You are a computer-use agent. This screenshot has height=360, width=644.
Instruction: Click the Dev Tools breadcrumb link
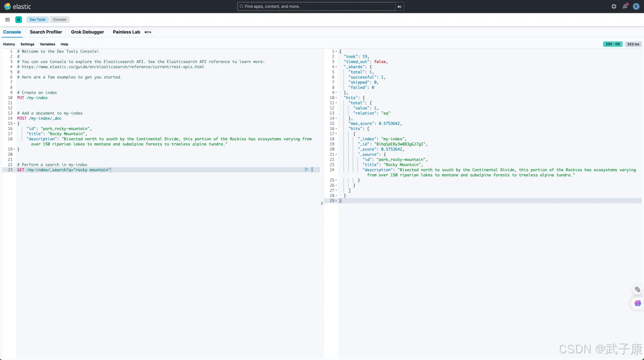click(37, 20)
